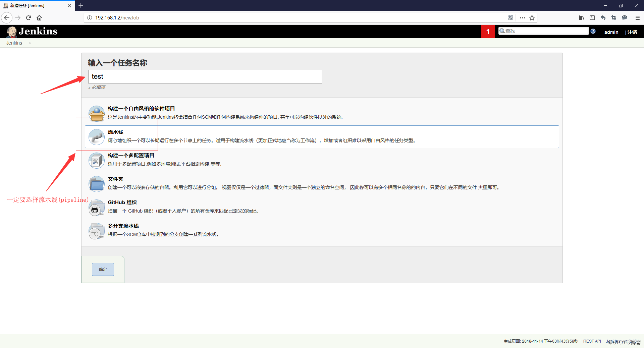
Task: Select the 自由风格 freestyle project type
Action: coord(141,108)
